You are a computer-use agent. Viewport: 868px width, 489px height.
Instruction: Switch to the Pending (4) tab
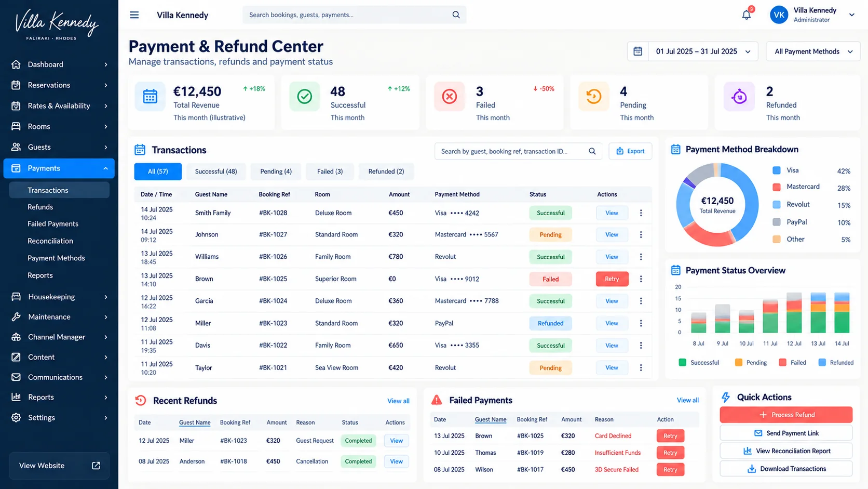tap(276, 171)
